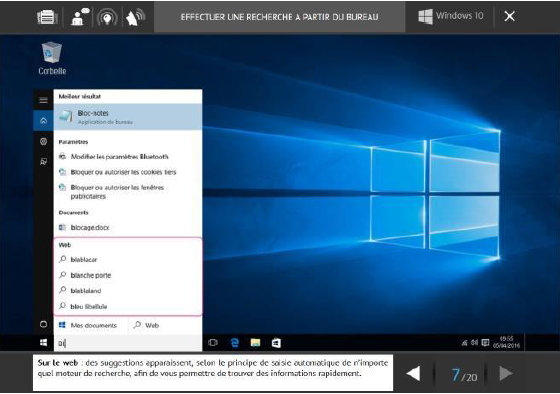Click the instructor speech bubble icon
The width and height of the screenshot is (560, 394).
tap(79, 17)
